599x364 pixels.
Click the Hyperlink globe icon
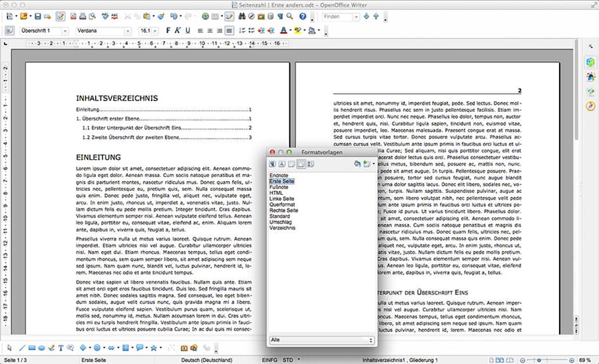[206, 17]
